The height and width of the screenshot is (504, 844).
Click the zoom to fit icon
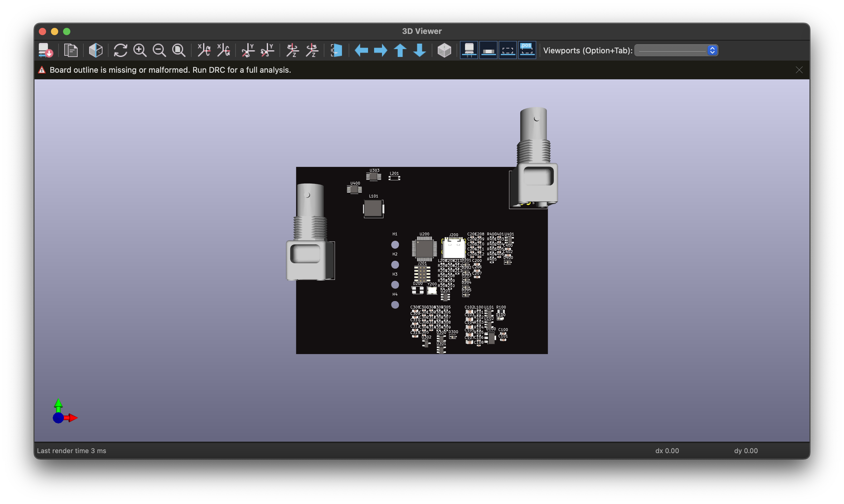pyautogui.click(x=179, y=50)
